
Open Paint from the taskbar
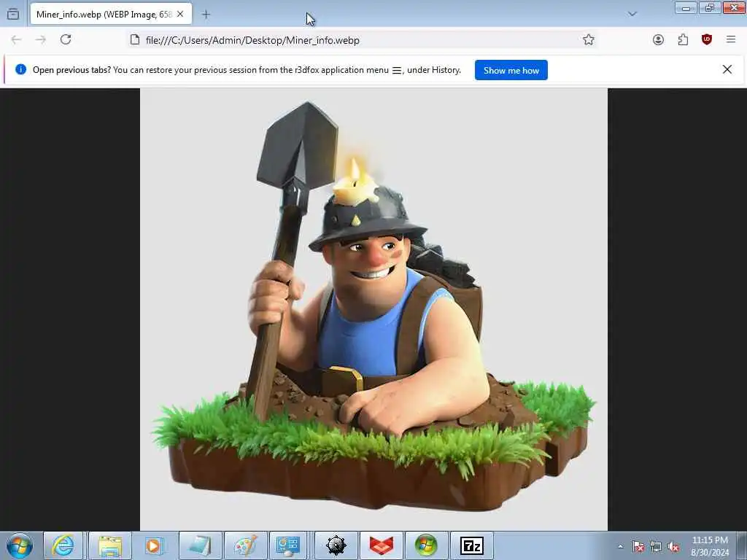pyautogui.click(x=245, y=545)
